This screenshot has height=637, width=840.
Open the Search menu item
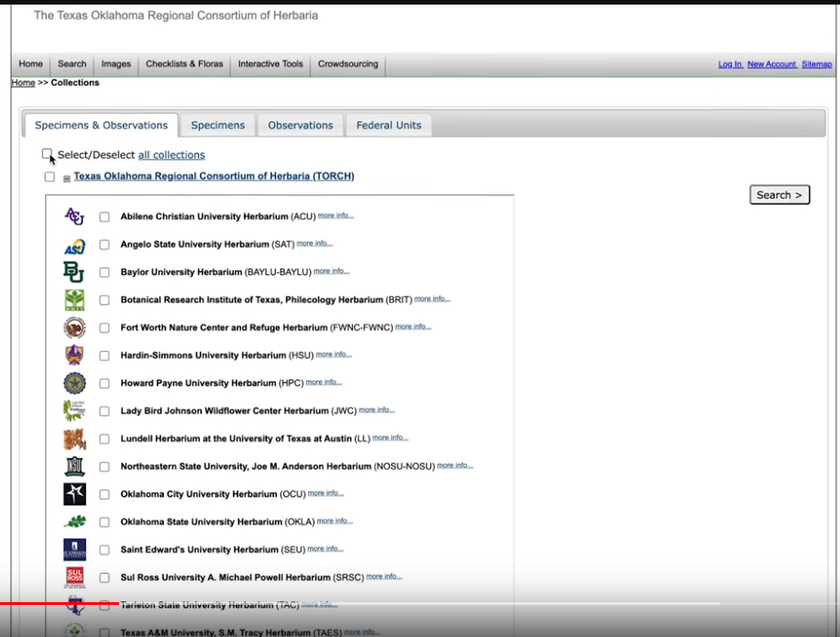72,64
